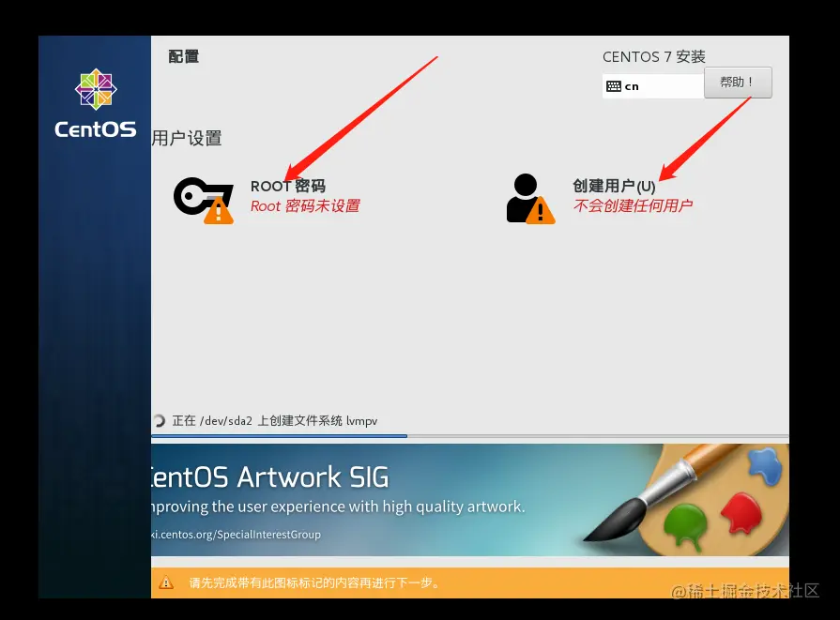Click the warning triangle in the orange banner
Screen dimensions: 840x620
pyautogui.click(x=166, y=582)
